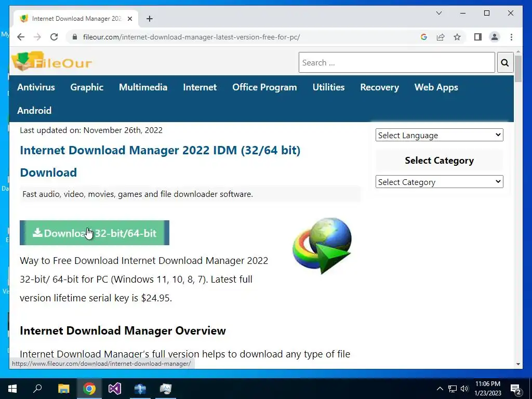The width and height of the screenshot is (532, 399).
Task: Open the Utilities menu
Action: [328, 87]
